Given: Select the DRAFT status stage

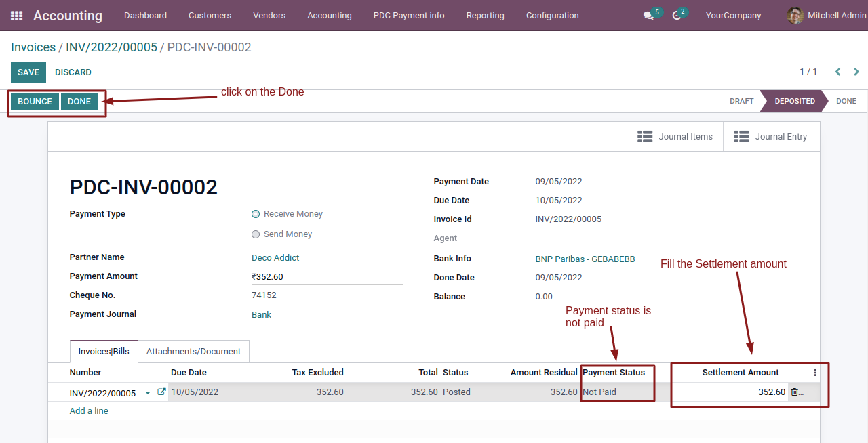Looking at the screenshot, I should pyautogui.click(x=741, y=101).
